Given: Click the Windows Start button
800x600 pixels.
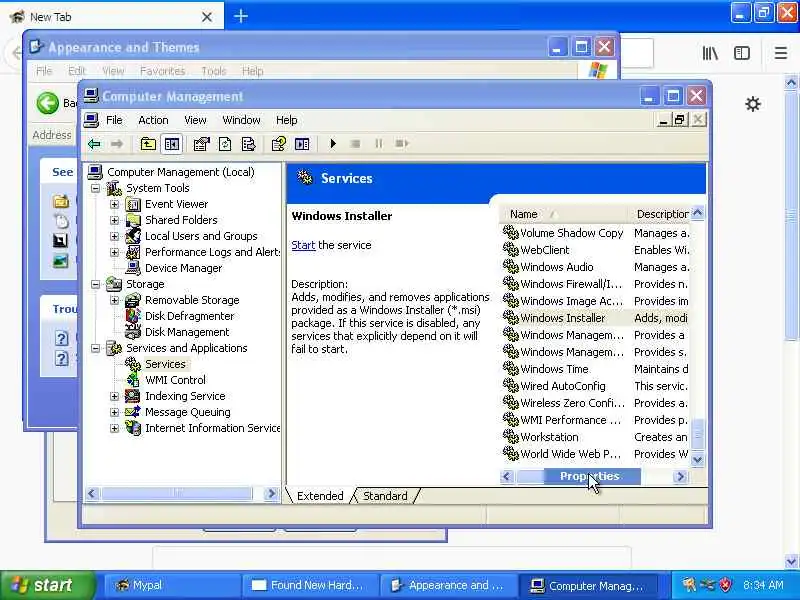Looking at the screenshot, I should (47, 585).
